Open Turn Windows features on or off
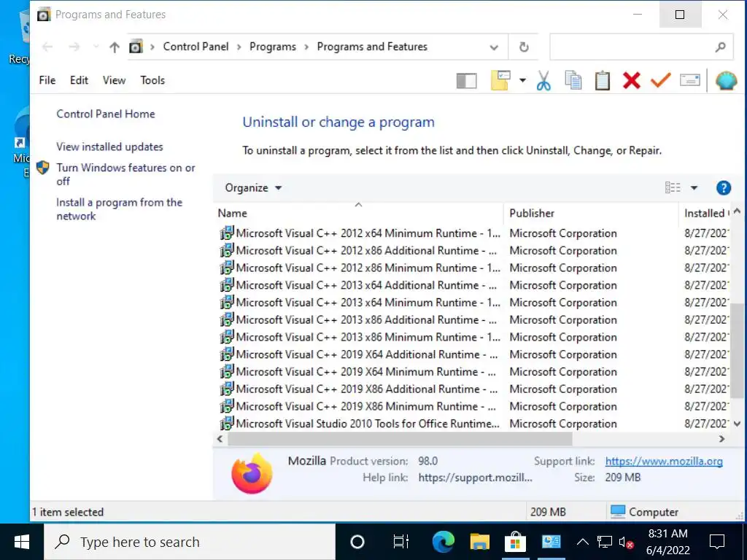Image resolution: width=747 pixels, height=560 pixels. [x=125, y=174]
